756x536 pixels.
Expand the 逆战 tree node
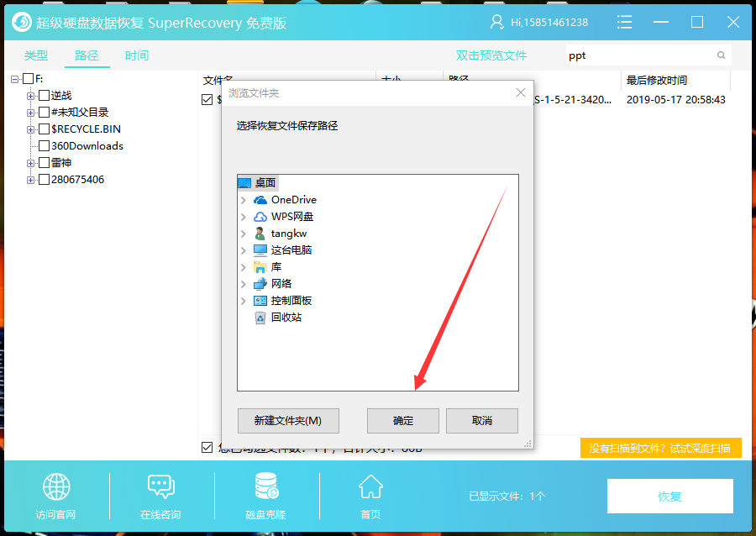point(30,96)
